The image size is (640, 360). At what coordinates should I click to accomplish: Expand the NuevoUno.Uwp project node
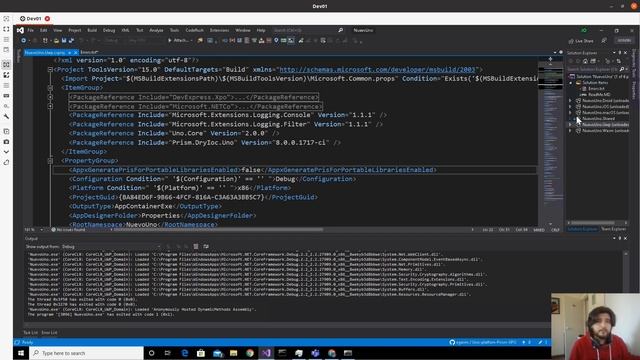pos(571,124)
